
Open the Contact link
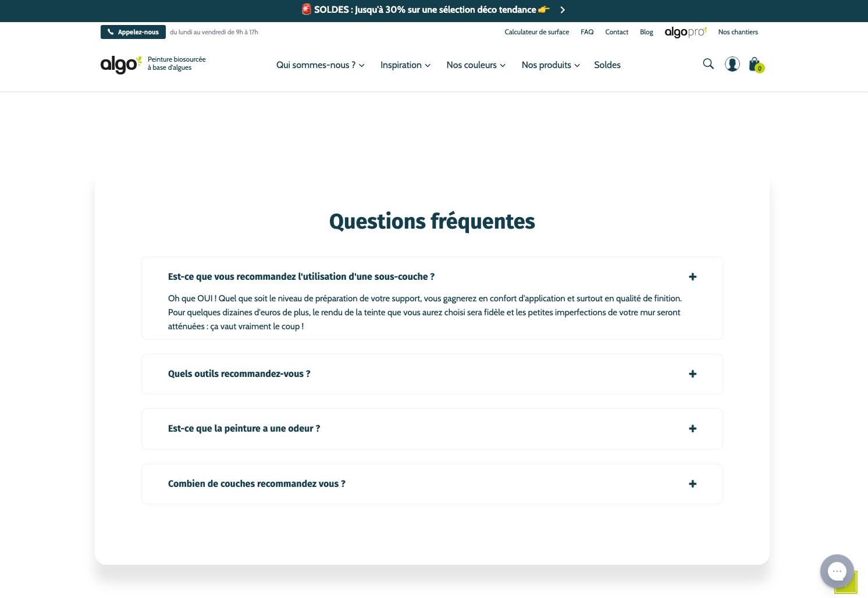[x=617, y=32]
